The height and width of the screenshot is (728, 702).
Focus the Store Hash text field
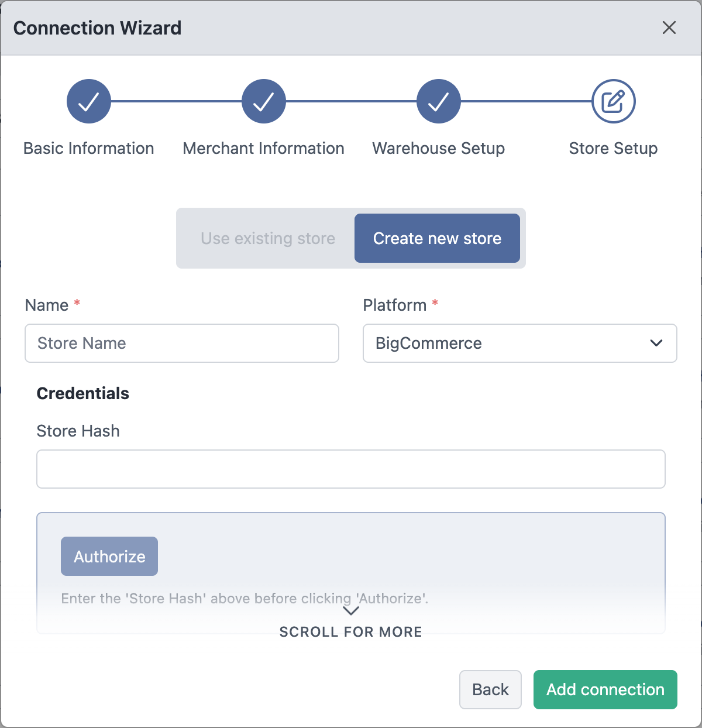[351, 469]
